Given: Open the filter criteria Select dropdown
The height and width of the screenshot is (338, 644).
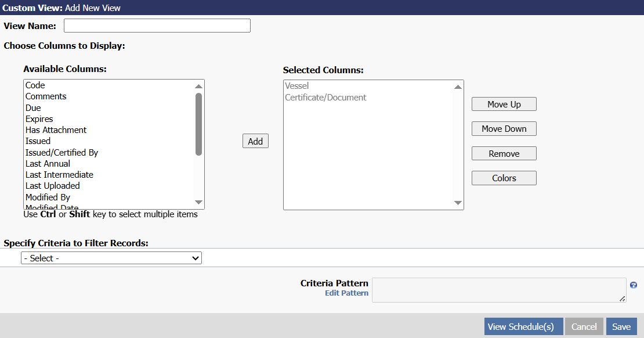Looking at the screenshot, I should coord(111,258).
